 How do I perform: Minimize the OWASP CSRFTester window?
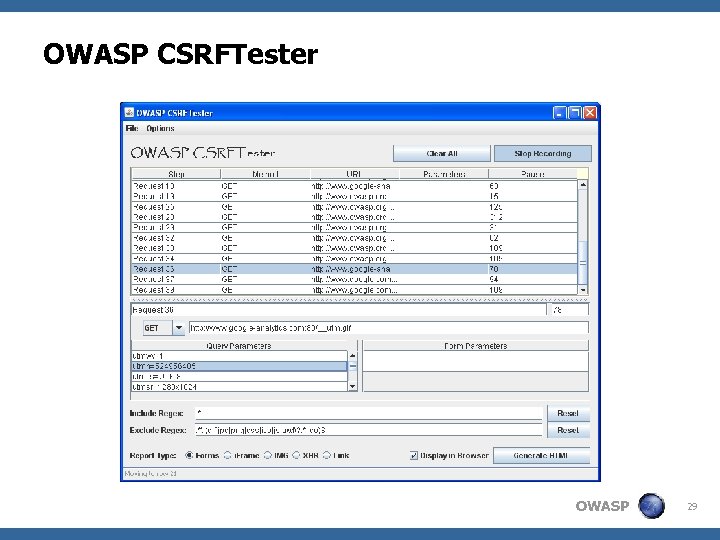point(559,113)
